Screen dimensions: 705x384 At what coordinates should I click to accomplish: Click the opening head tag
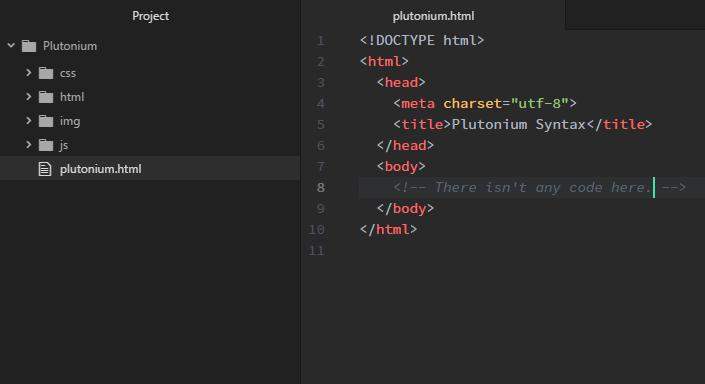point(401,83)
